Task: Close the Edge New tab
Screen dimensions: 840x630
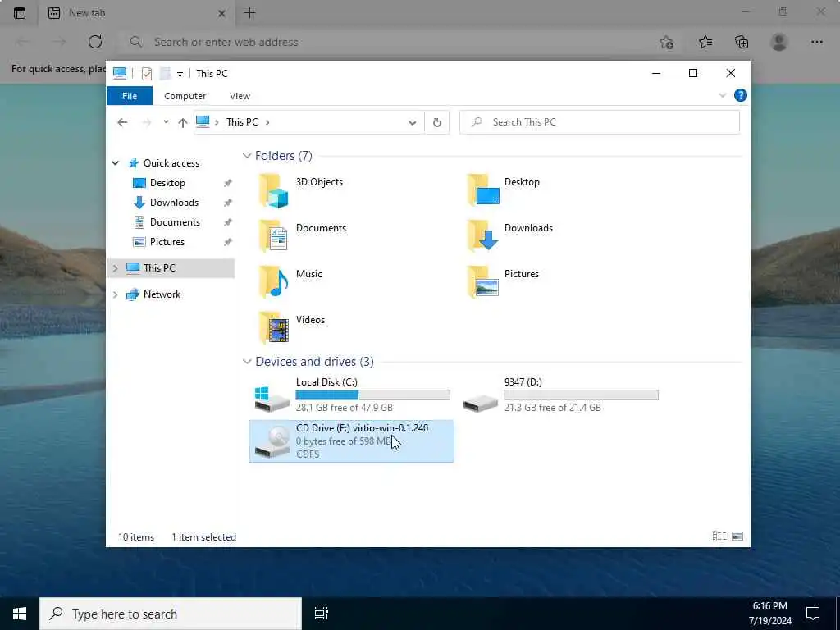Action: tap(221, 13)
